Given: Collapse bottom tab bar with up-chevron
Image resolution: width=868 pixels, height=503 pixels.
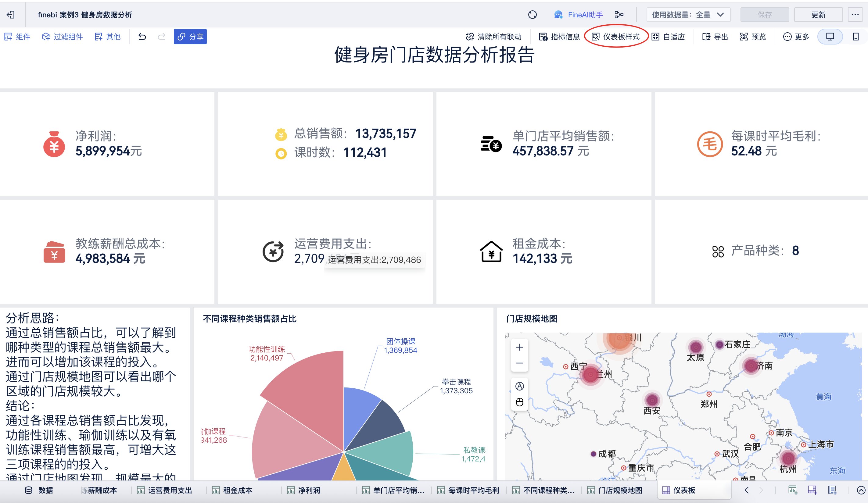Looking at the screenshot, I should tap(861, 490).
